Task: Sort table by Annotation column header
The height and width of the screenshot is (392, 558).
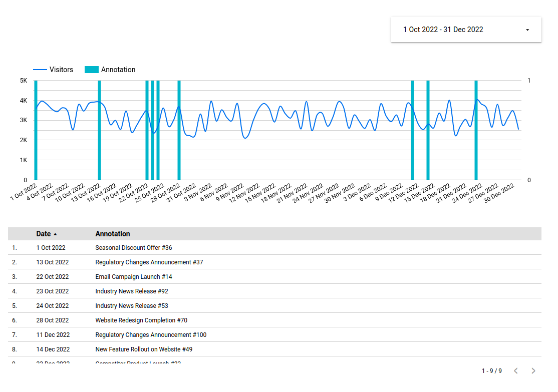Action: [x=113, y=234]
